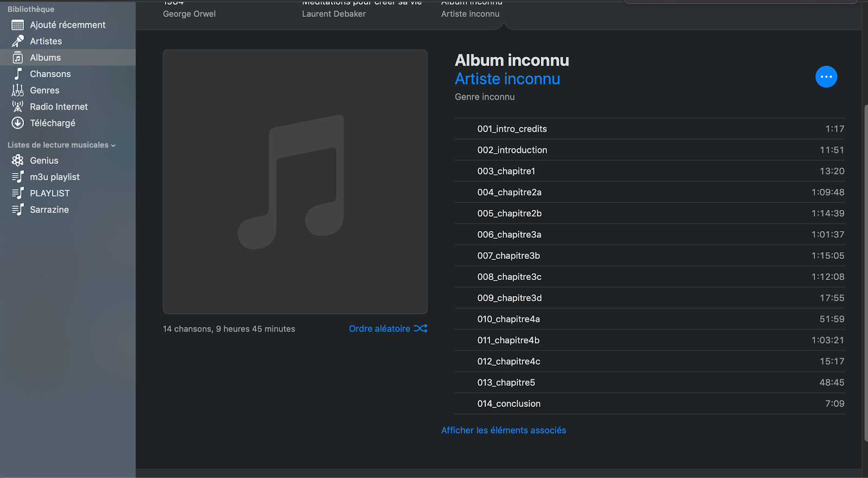
Task: Collapse the Listes de lecture musicales section
Action: 113,145
